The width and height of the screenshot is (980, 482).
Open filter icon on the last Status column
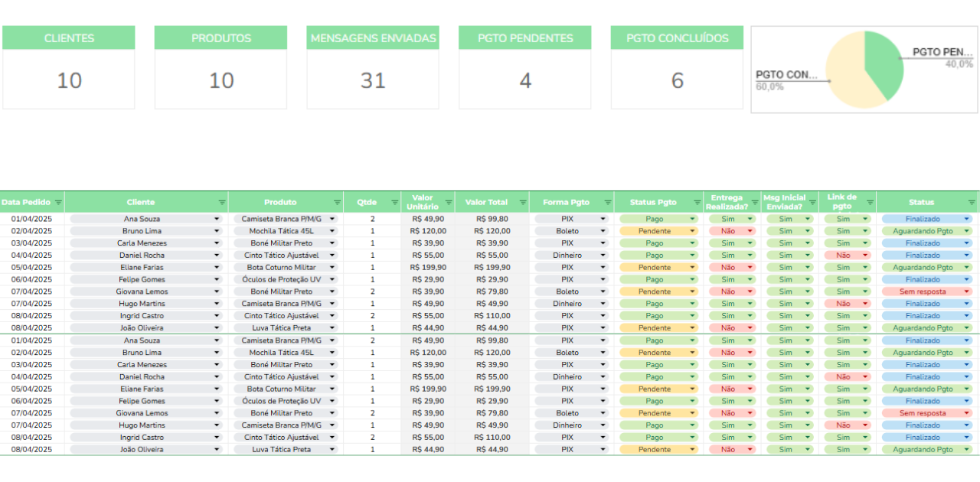click(x=970, y=203)
